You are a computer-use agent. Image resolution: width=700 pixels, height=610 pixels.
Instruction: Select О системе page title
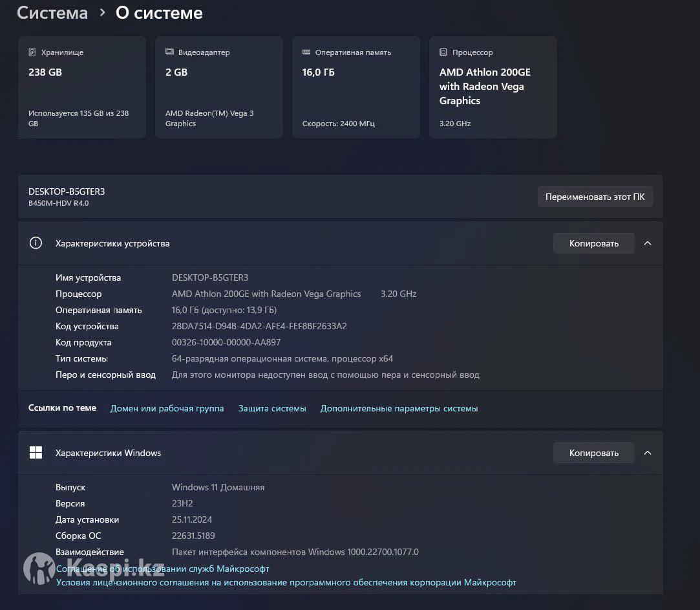(x=159, y=13)
